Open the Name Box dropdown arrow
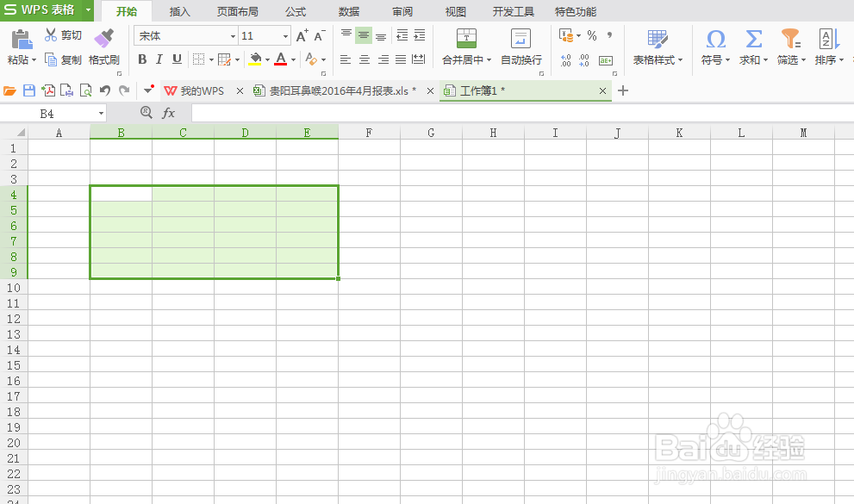The image size is (854, 504). [102, 113]
